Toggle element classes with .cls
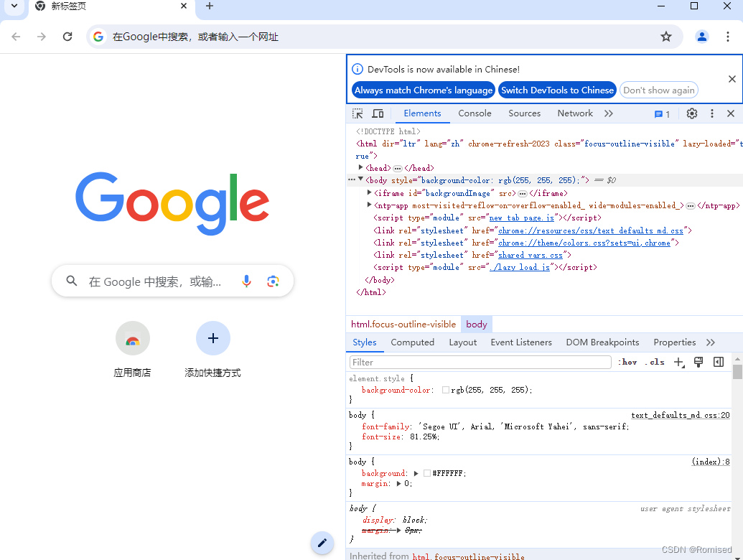The width and height of the screenshot is (743, 560). click(x=655, y=362)
